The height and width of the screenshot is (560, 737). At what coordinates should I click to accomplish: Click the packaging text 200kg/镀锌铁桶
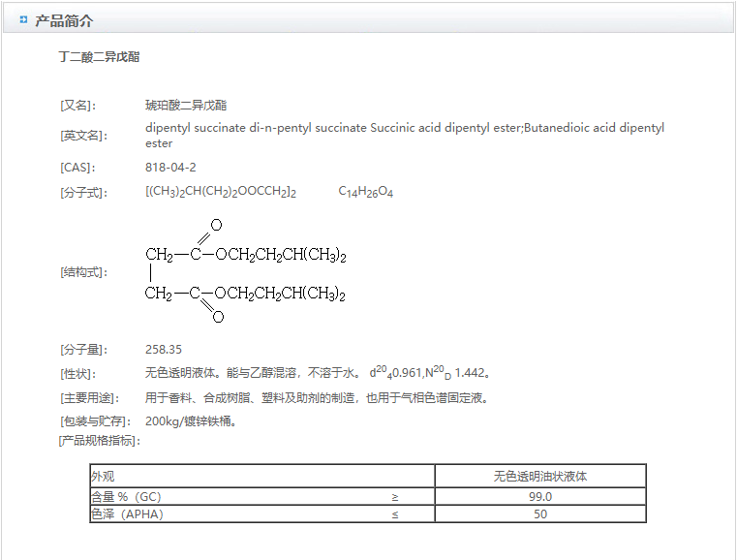191,421
